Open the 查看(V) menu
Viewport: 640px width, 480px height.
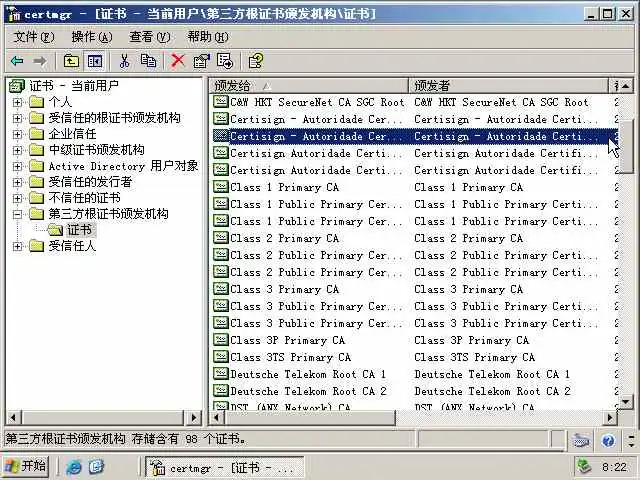coord(149,37)
